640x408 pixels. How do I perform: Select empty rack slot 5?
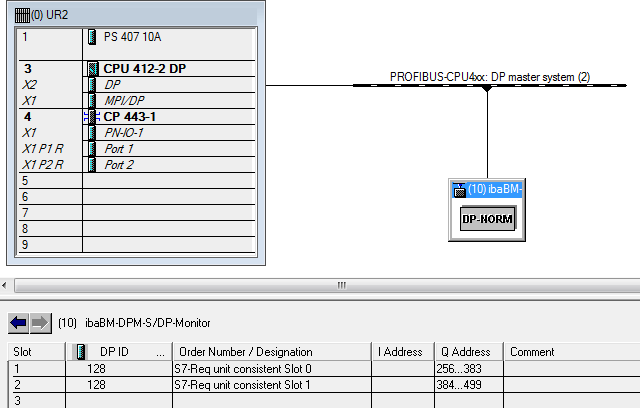(137, 181)
